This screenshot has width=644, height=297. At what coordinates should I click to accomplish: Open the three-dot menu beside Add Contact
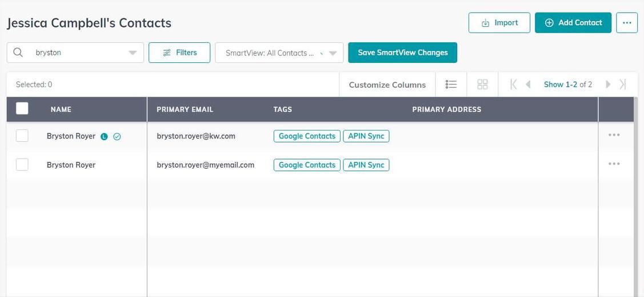click(x=627, y=23)
